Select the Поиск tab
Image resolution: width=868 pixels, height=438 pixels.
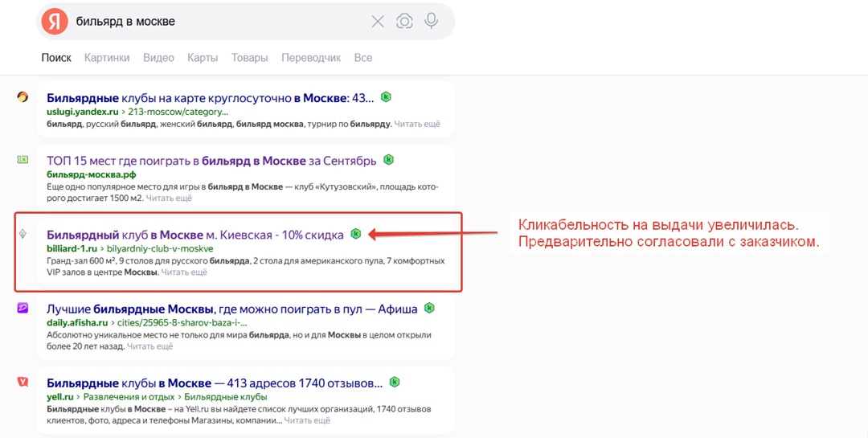click(x=56, y=58)
